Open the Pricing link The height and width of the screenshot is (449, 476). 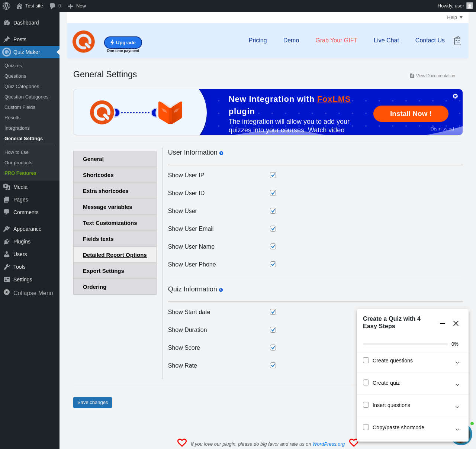click(x=258, y=41)
